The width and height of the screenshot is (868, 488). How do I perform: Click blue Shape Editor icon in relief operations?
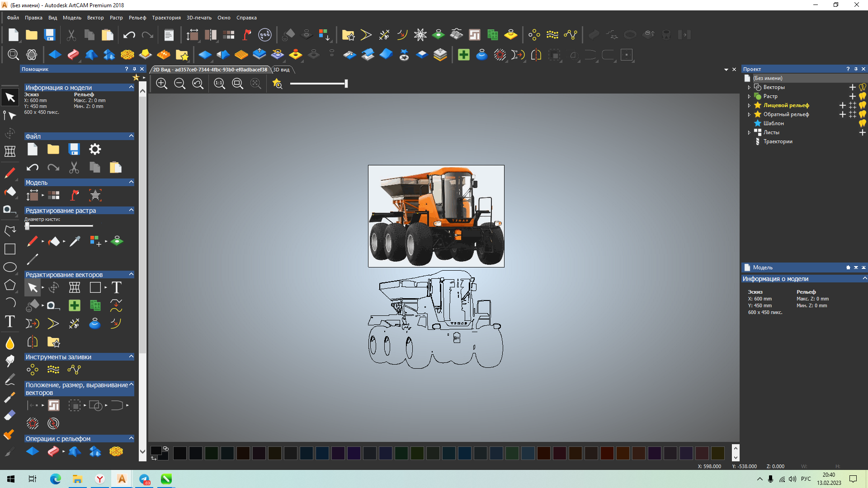click(33, 451)
